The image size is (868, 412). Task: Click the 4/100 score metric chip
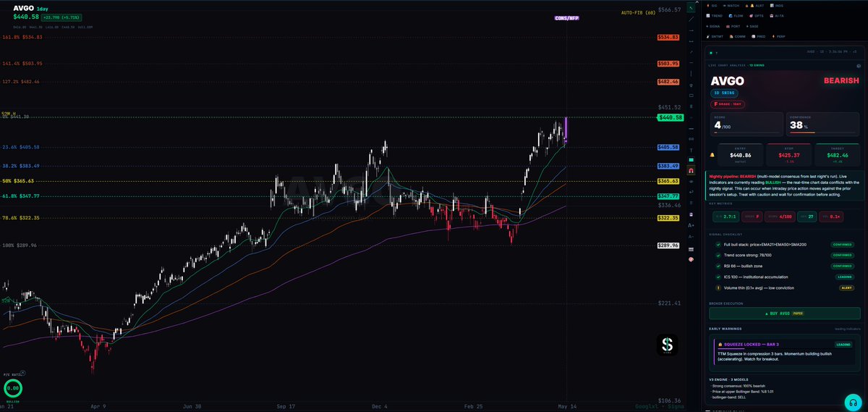click(x=780, y=217)
